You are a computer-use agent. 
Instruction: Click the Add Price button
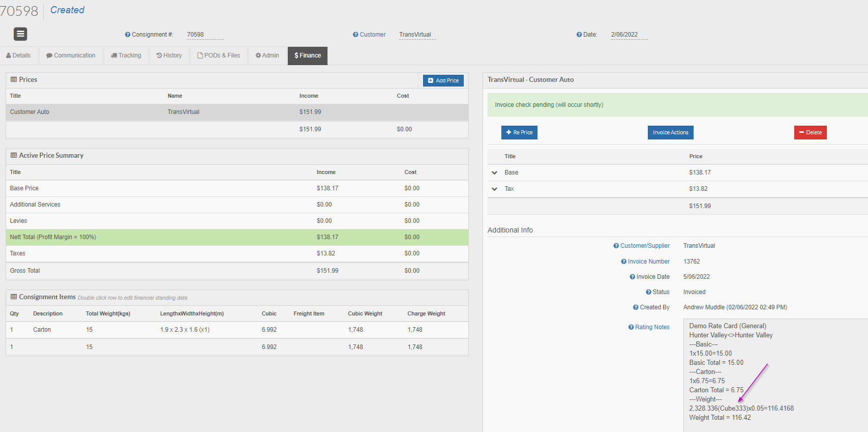coord(443,80)
